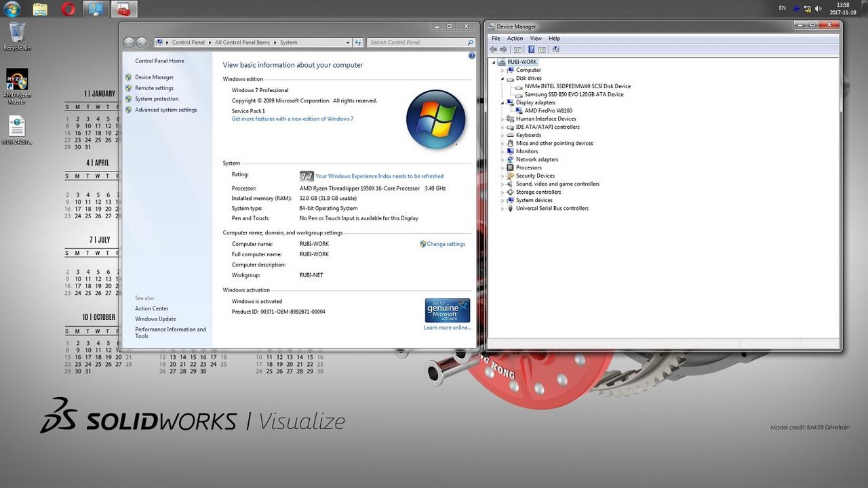The width and height of the screenshot is (868, 488).
Task: Click the Scan for hardware changes toolbar icon
Action: click(556, 49)
